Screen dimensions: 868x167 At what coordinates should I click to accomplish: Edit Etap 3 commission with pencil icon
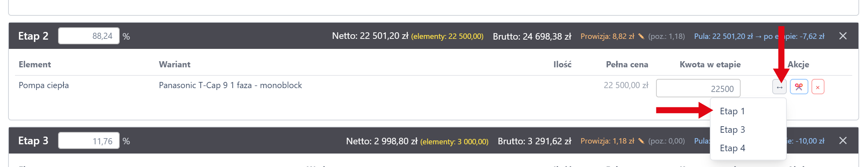[x=641, y=141]
